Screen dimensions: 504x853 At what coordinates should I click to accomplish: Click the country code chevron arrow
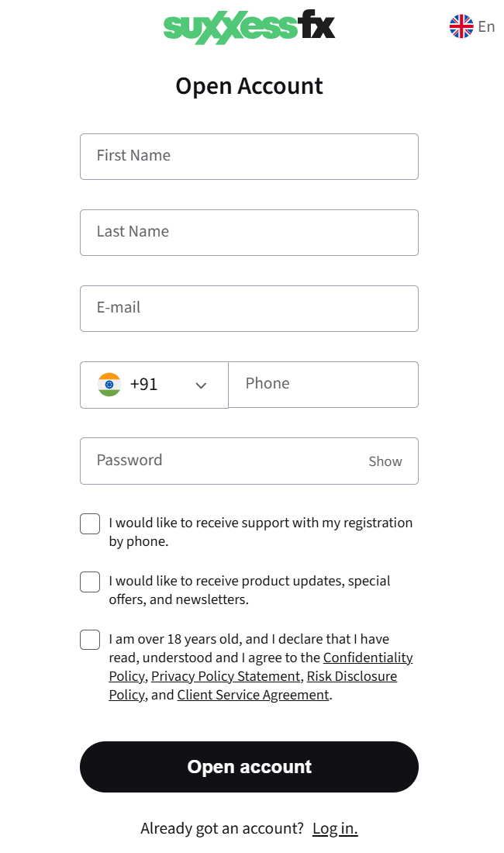201,385
